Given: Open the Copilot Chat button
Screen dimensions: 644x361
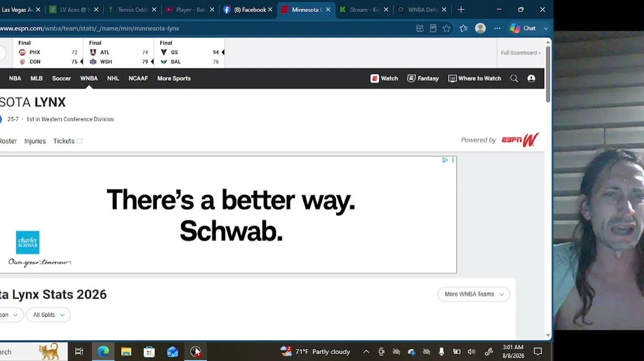Looking at the screenshot, I should tap(523, 29).
